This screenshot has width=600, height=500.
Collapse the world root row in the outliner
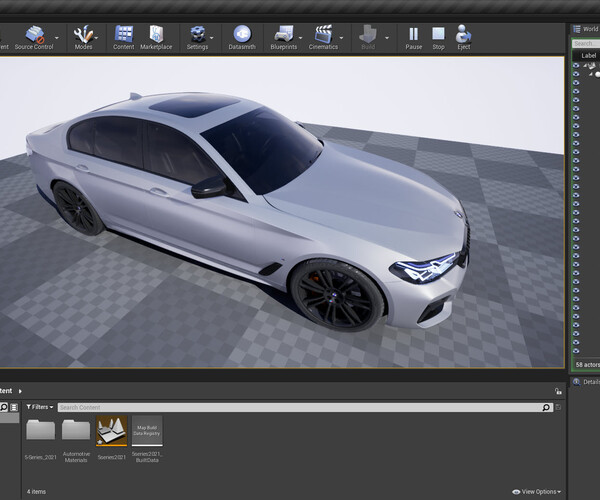[x=585, y=66]
